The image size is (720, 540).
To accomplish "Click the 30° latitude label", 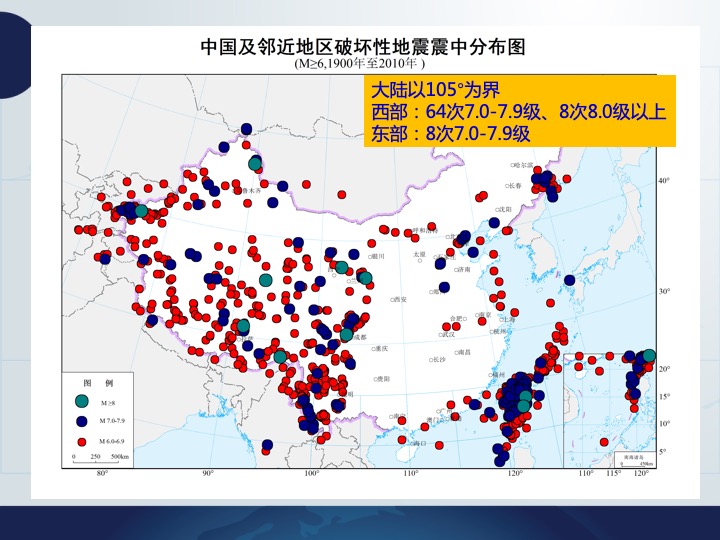I will pyautogui.click(x=664, y=291).
